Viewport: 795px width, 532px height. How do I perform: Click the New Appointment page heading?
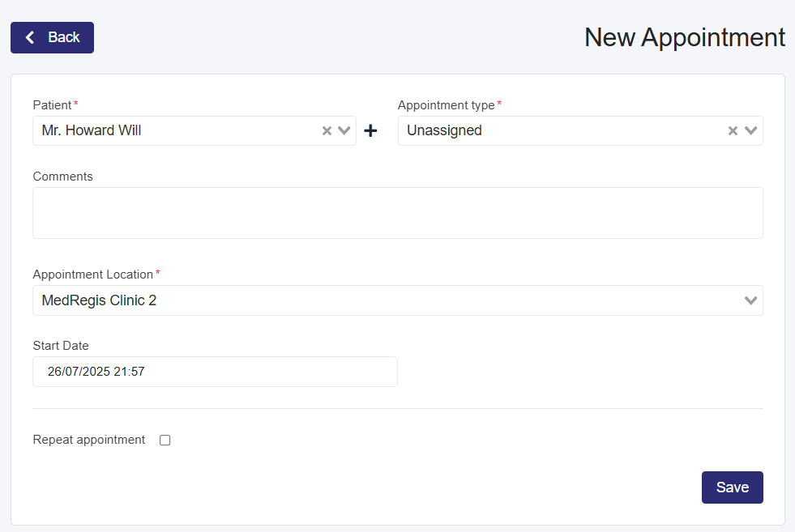pyautogui.click(x=684, y=37)
